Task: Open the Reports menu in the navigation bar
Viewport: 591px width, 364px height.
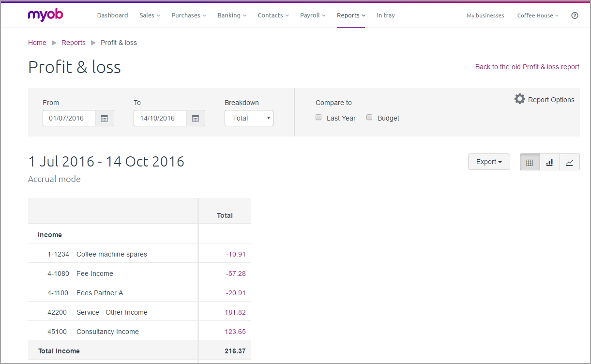Action: [x=351, y=15]
